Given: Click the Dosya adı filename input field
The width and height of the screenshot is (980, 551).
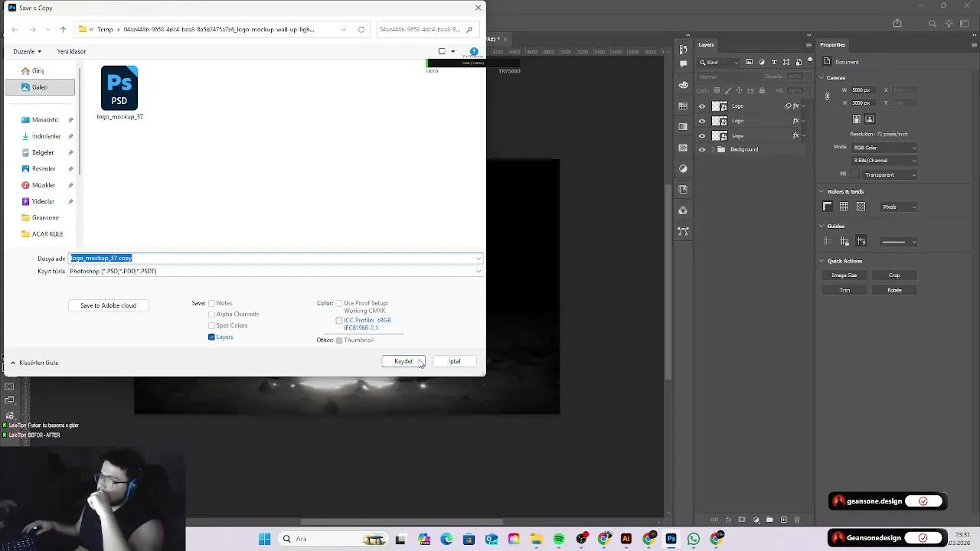Looking at the screenshot, I should pyautogui.click(x=276, y=258).
